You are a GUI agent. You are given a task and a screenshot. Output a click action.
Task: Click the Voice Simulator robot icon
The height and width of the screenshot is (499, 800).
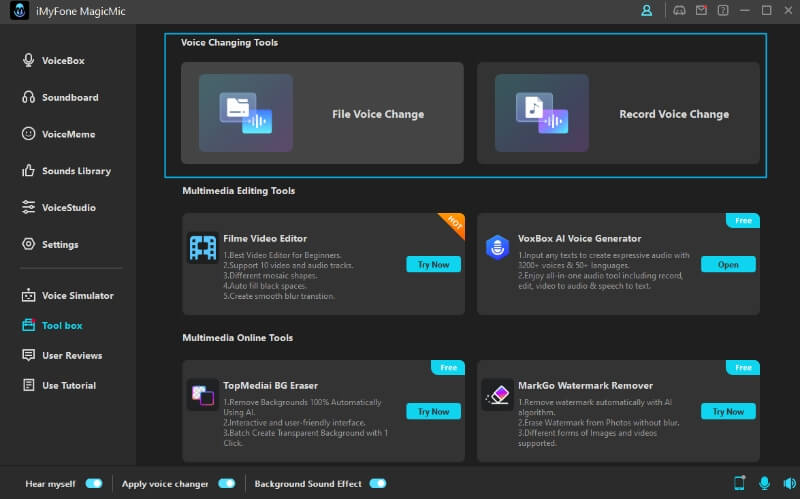[x=29, y=295]
